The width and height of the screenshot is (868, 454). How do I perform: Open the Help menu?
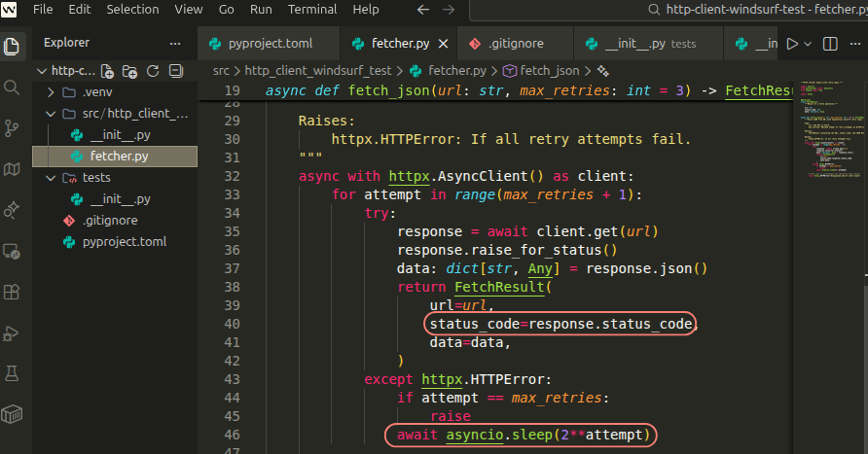tap(366, 10)
